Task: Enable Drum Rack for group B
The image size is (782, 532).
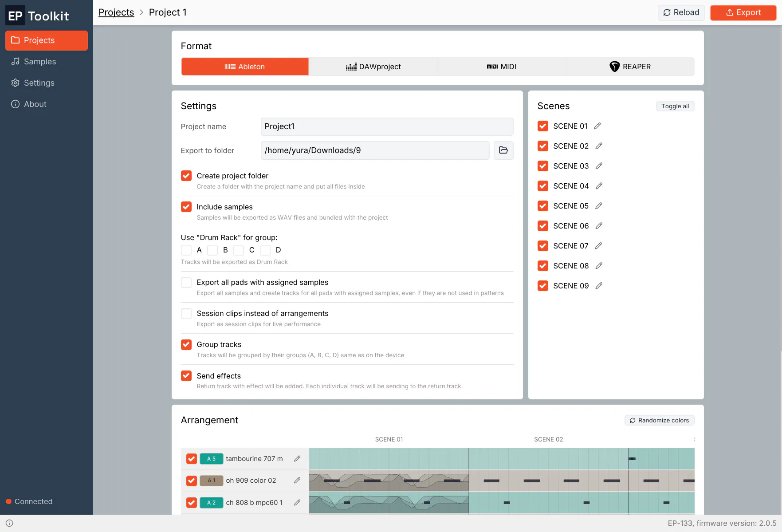Action: (213, 250)
